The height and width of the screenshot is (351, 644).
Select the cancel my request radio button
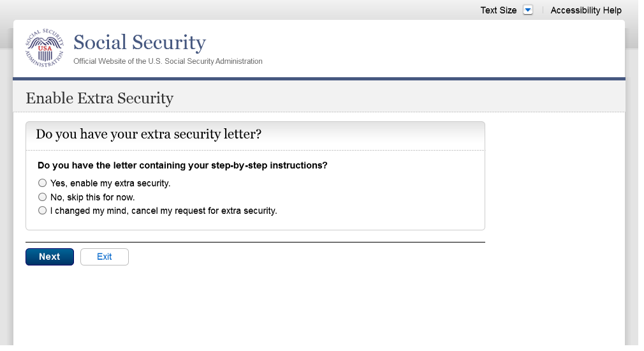(x=43, y=211)
